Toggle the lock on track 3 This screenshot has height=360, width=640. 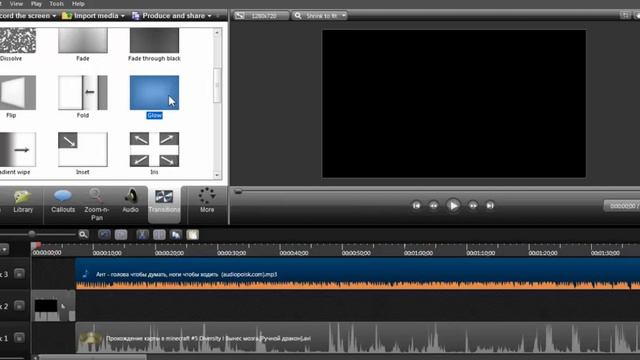click(19, 273)
